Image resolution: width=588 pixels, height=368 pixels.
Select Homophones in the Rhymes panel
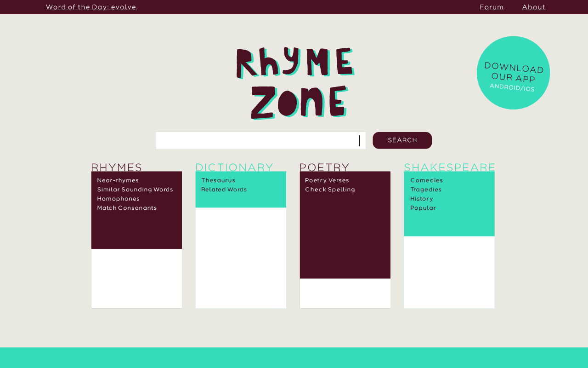119,198
